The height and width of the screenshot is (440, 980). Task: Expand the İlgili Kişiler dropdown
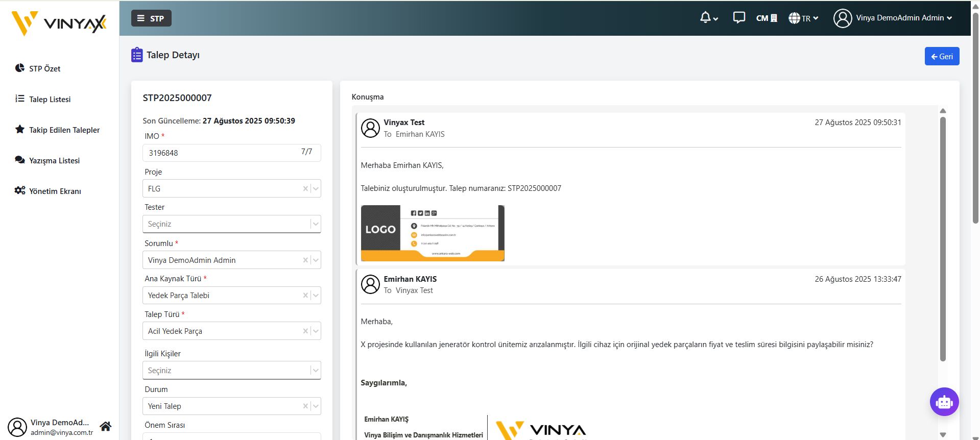[x=316, y=371]
